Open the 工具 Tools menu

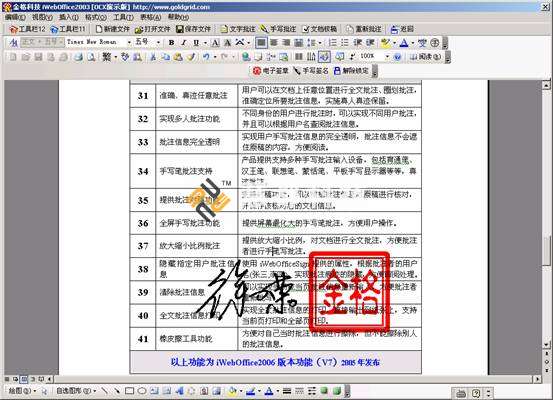pos(123,17)
